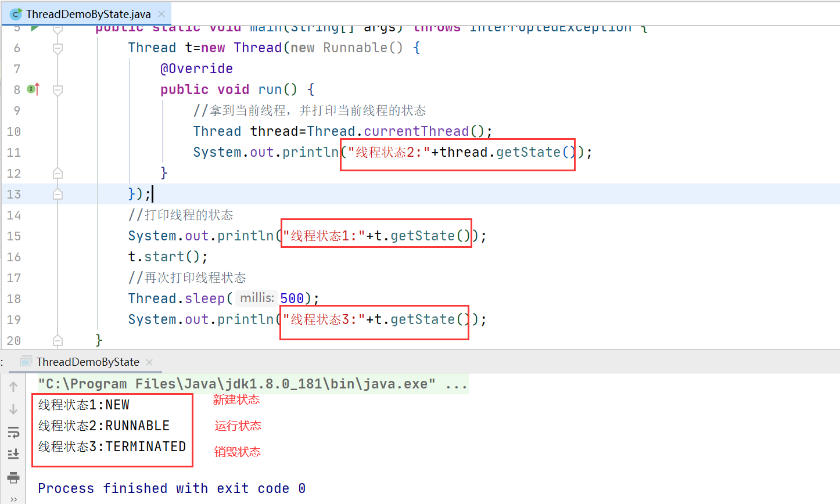Click console output line 线程状态1:NEW
Image resolution: width=840 pixels, height=504 pixels.
(84, 405)
